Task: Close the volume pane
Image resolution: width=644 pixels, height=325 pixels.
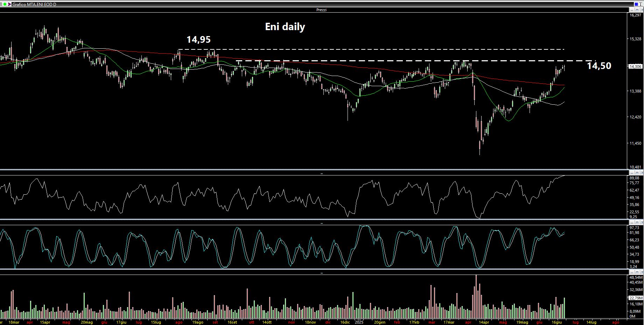Action: pyautogui.click(x=642, y=272)
